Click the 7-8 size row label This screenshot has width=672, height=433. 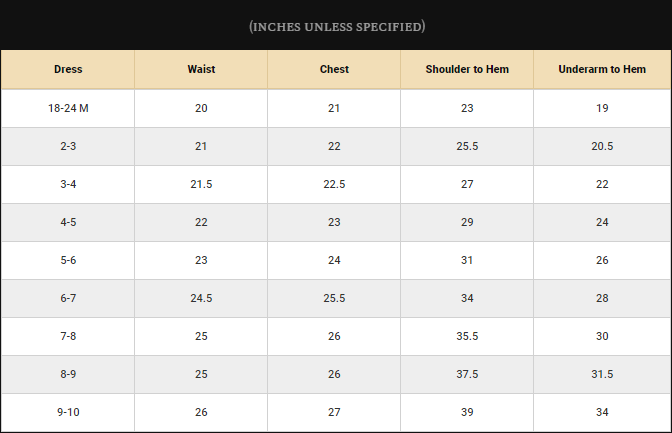tap(68, 336)
